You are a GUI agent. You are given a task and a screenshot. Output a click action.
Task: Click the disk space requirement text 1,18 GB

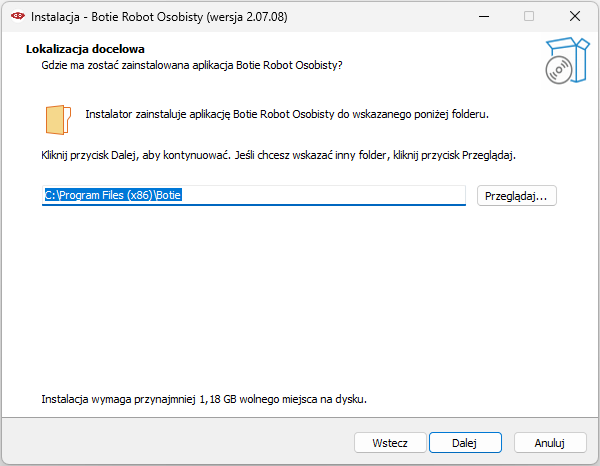pyautogui.click(x=204, y=399)
